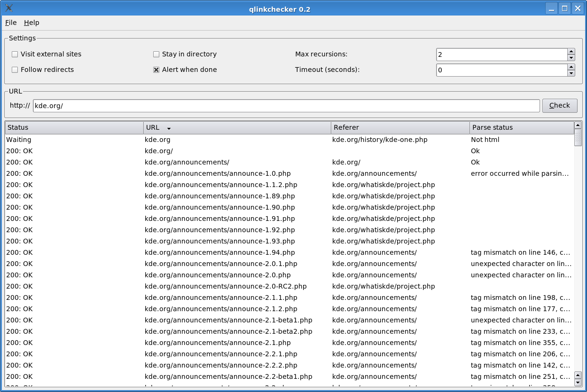Select the row with Waiting status
Viewport: 587px width, 392px height.
pos(290,140)
